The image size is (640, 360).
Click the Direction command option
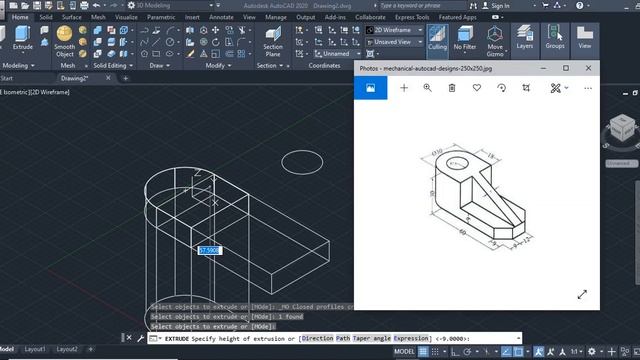click(317, 338)
